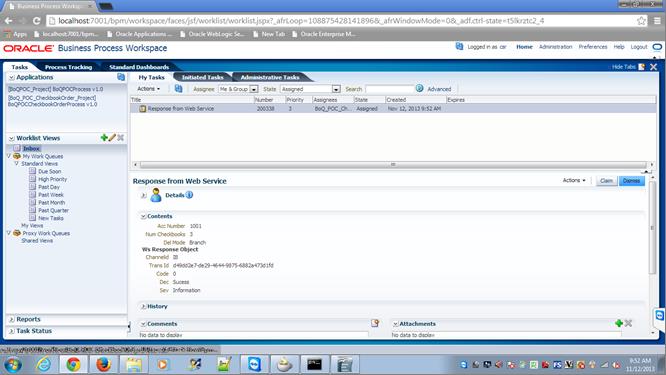The height and width of the screenshot is (375, 666).
Task: Open the Preferences link
Action: (593, 47)
